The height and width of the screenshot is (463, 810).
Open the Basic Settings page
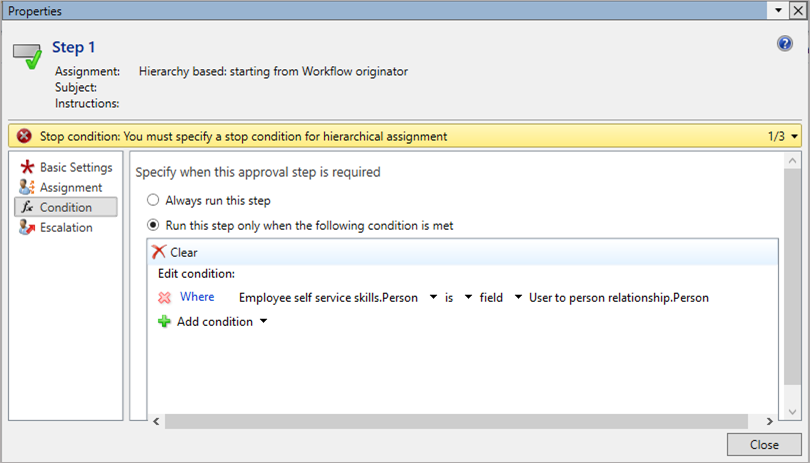click(66, 167)
